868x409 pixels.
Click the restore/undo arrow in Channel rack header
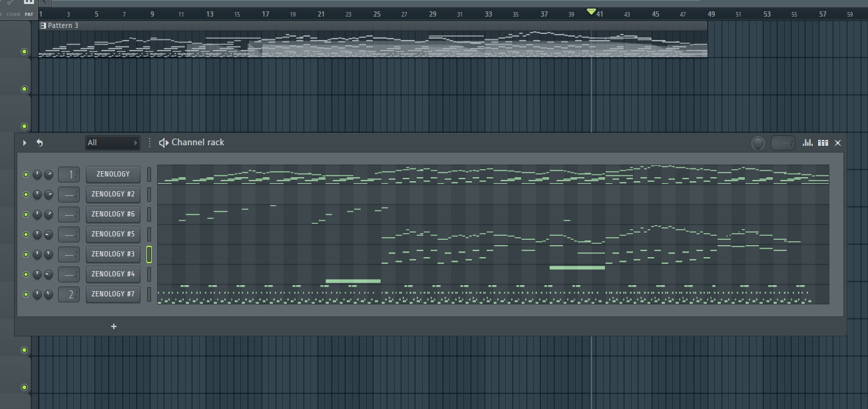(x=39, y=143)
